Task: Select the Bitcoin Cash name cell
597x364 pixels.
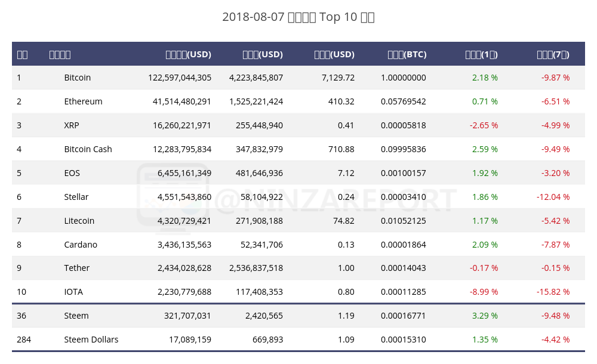Action: (88, 149)
